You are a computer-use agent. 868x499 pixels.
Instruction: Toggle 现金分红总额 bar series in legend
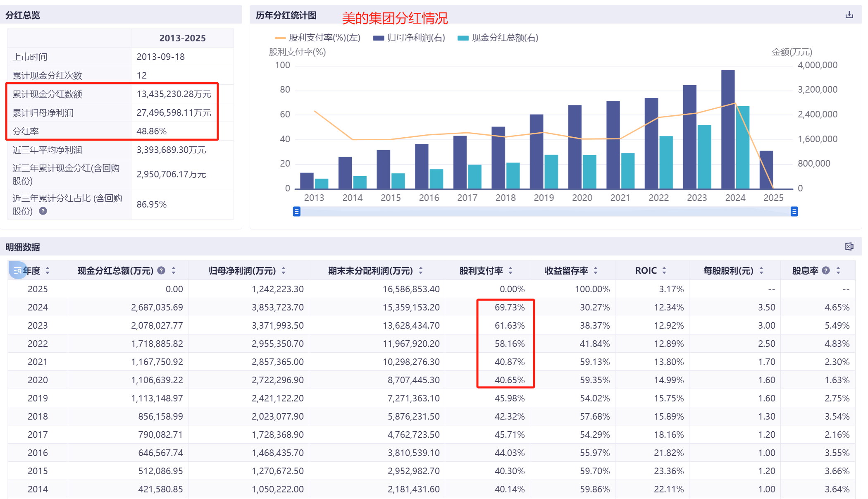point(498,38)
